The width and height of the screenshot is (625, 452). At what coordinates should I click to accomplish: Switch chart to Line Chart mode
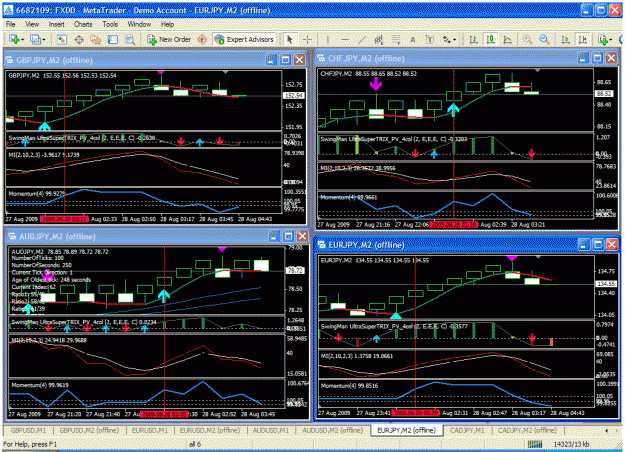point(507,39)
